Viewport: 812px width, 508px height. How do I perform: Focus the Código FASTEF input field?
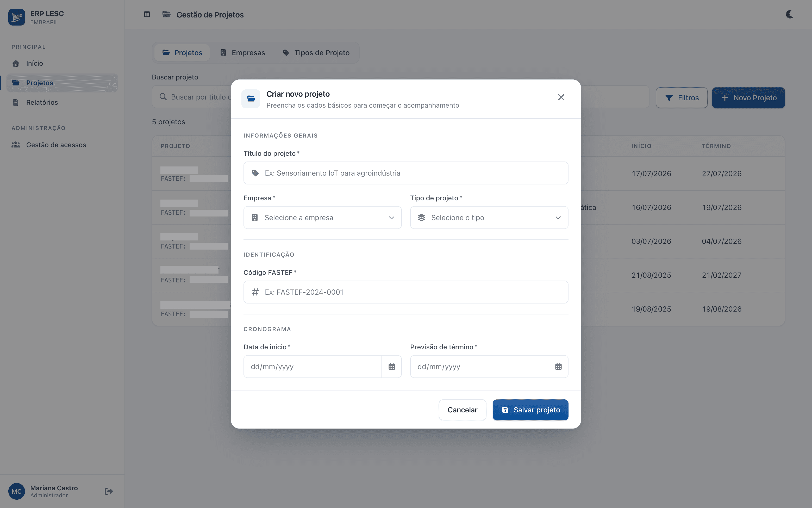(x=406, y=292)
